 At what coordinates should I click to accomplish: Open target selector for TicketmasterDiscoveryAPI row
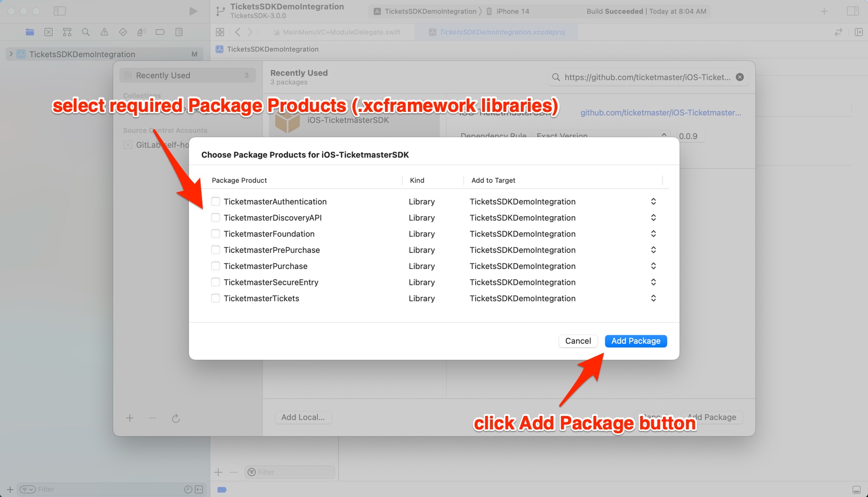[x=653, y=218]
